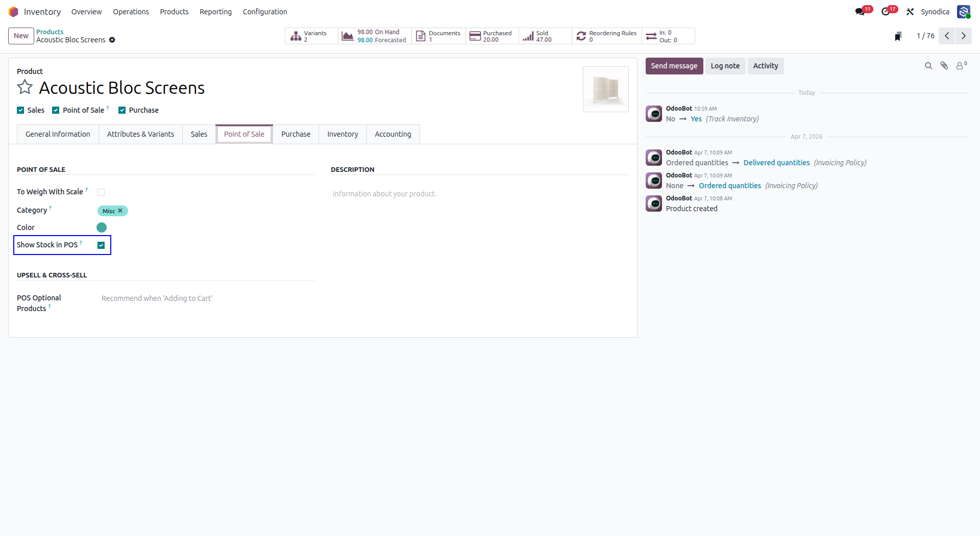Viewport: 980px width, 536px height.
Task: Click the New button
Action: 21,36
